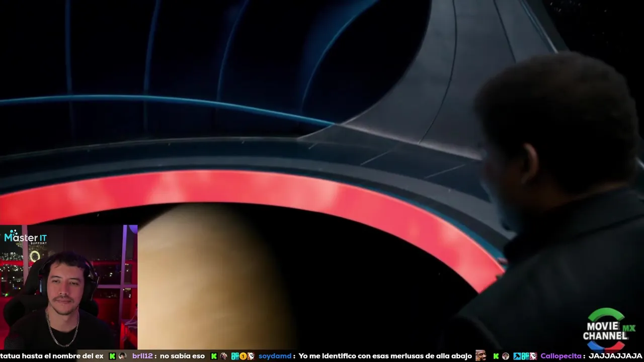Click the round avatar badge next to soydamd
Screen dimensions: 644x362
tap(224, 356)
